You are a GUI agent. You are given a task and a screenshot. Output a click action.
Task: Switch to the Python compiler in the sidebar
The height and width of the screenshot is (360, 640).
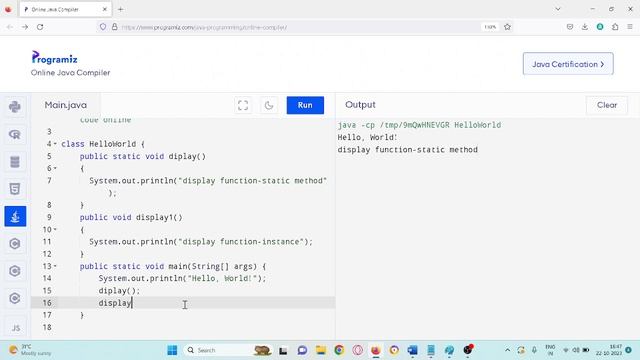(15, 107)
